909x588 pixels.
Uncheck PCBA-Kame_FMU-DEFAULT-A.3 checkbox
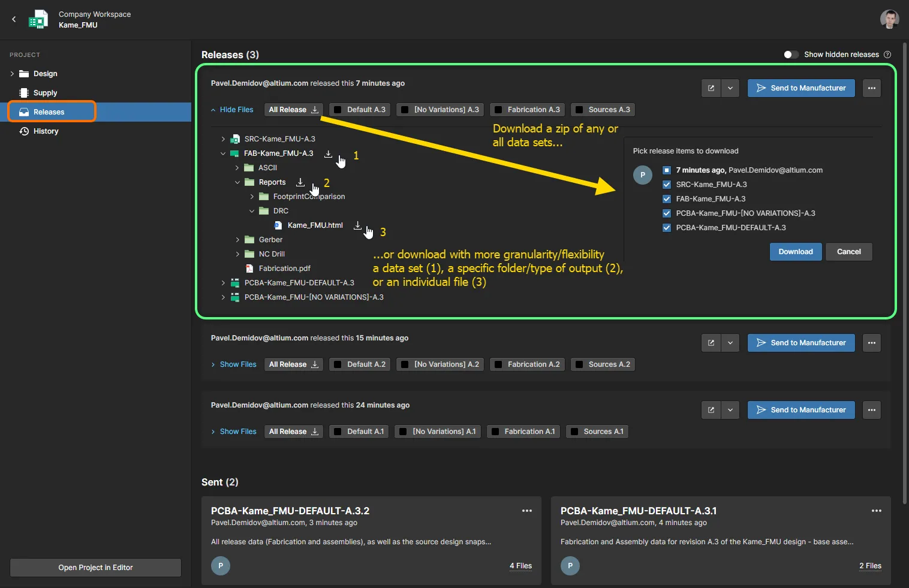(x=667, y=228)
